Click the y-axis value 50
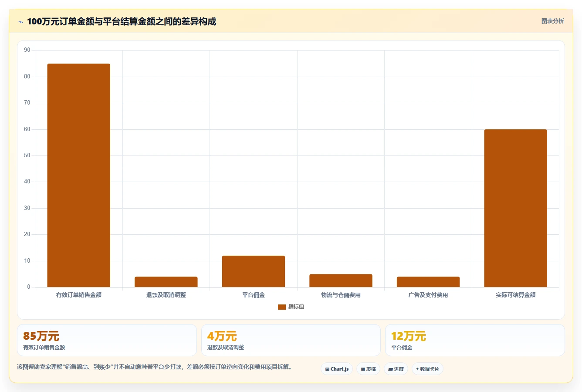 pos(27,155)
